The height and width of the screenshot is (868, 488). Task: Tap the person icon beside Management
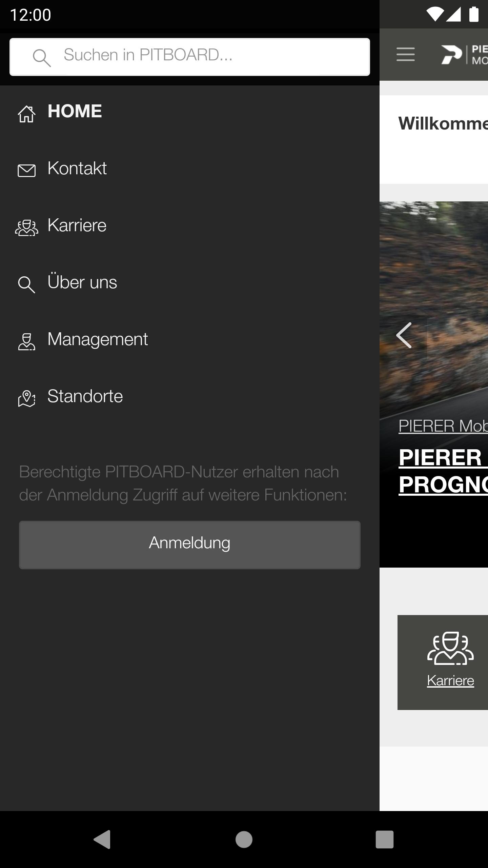point(26,341)
